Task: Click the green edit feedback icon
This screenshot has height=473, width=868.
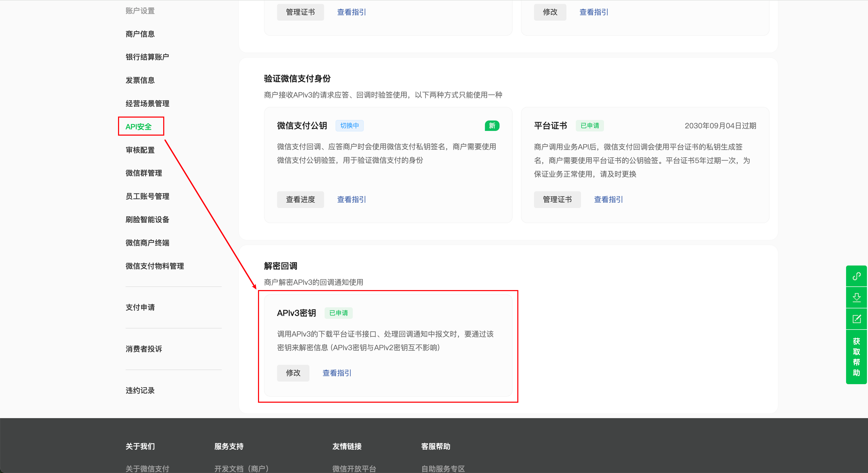Action: coord(856,319)
